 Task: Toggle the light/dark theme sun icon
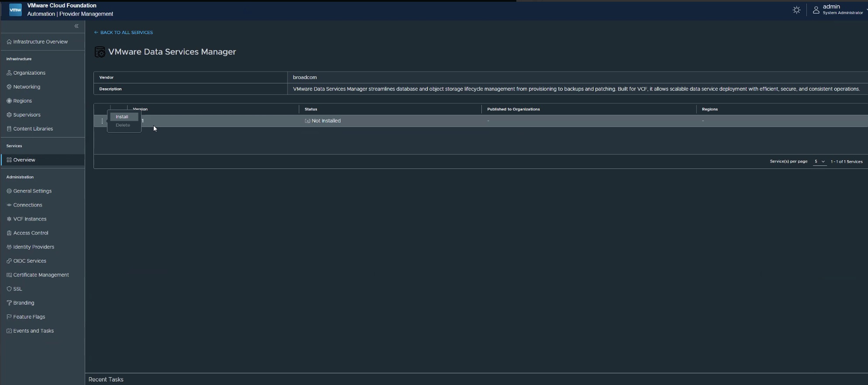pyautogui.click(x=796, y=10)
